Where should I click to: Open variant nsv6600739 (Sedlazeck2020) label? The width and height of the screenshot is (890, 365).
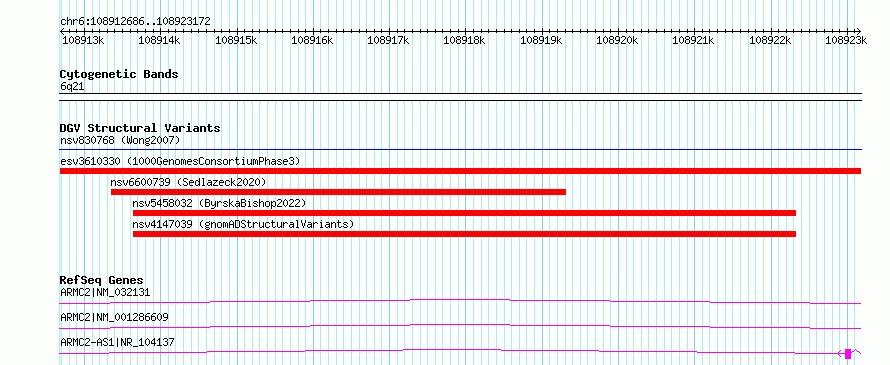tap(188, 182)
